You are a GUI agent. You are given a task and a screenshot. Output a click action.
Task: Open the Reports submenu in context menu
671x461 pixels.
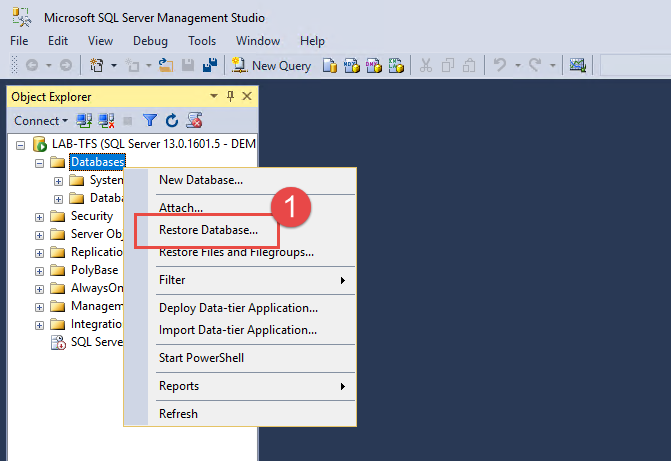(179, 386)
